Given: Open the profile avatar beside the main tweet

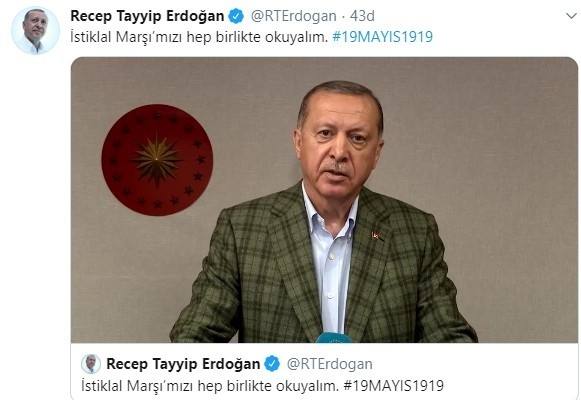Looking at the screenshot, I should (35, 30).
